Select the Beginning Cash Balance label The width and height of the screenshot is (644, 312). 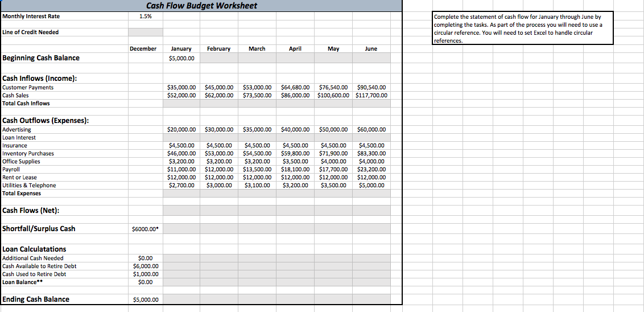click(x=41, y=58)
